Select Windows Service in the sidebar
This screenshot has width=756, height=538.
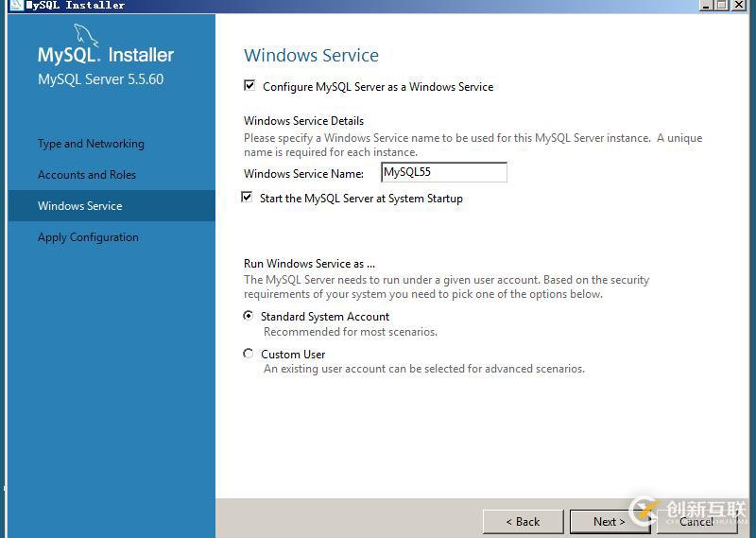point(80,206)
